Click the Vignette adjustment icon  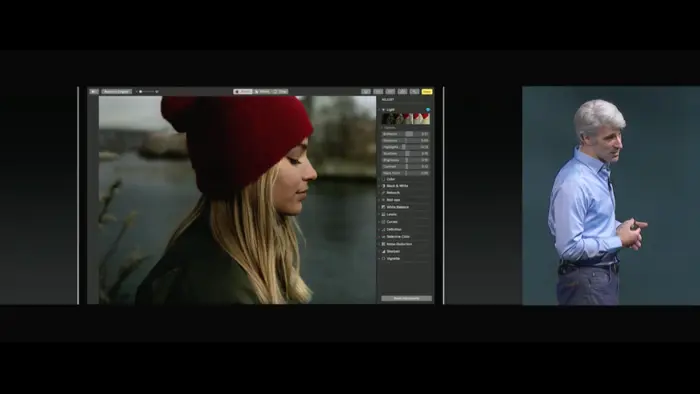pos(383,258)
